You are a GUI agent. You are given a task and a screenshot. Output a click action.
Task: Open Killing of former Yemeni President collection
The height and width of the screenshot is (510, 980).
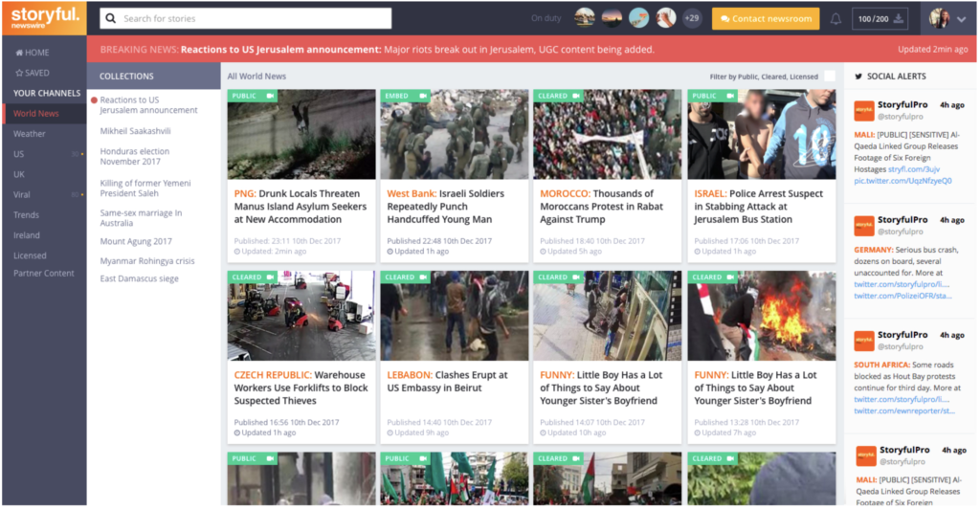(x=145, y=188)
